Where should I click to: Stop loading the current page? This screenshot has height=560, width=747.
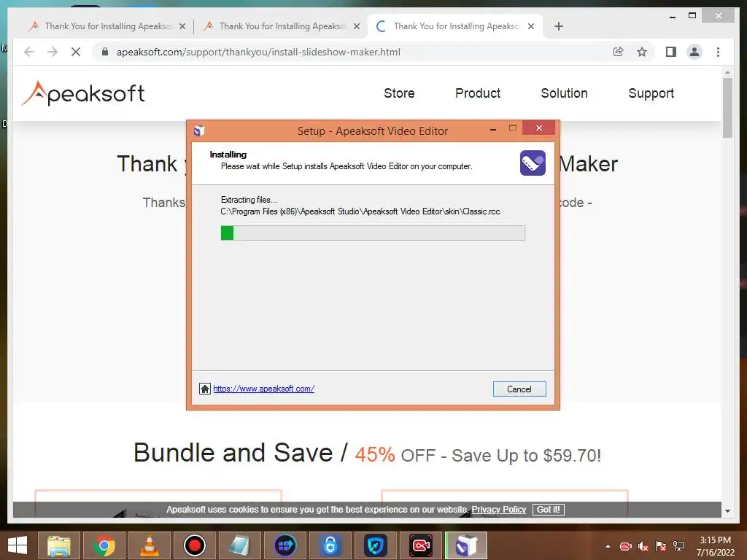[76, 52]
